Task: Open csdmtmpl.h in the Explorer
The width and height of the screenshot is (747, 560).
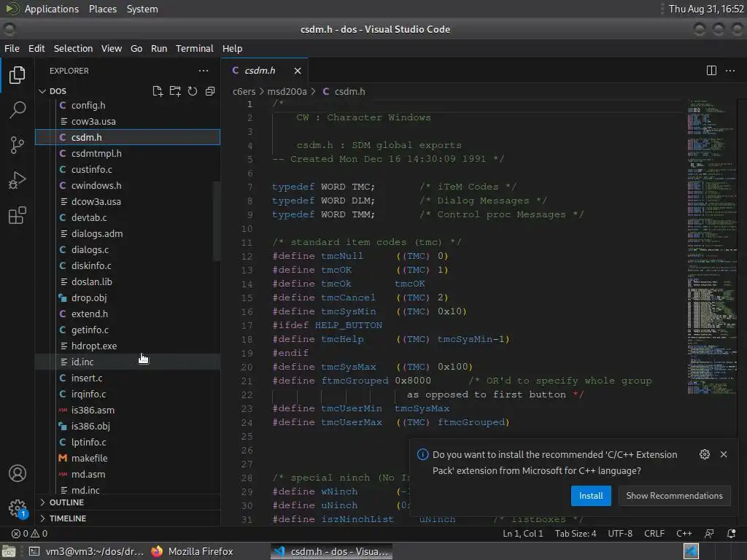Action: 128,153
